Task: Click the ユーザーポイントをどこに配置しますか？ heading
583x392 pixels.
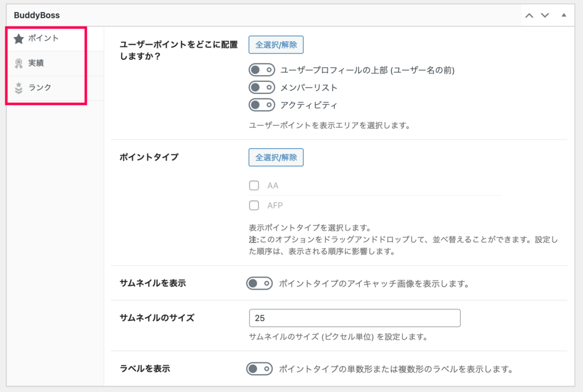Action: click(178, 50)
